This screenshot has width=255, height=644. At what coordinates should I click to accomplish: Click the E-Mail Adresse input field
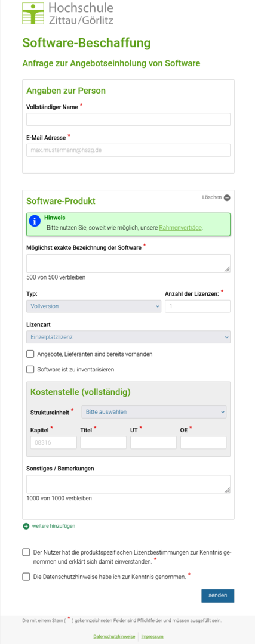pyautogui.click(x=128, y=150)
